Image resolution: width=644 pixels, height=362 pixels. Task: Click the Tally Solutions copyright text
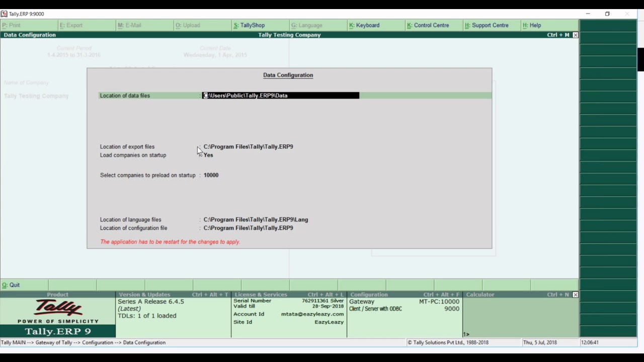pyautogui.click(x=448, y=342)
